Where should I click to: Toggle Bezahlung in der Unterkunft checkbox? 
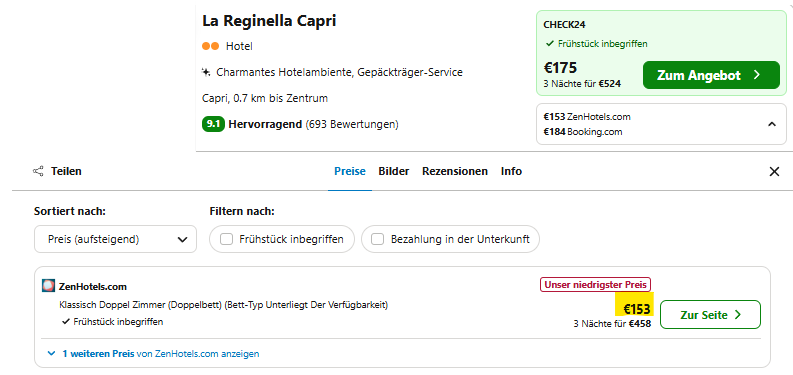pos(378,239)
